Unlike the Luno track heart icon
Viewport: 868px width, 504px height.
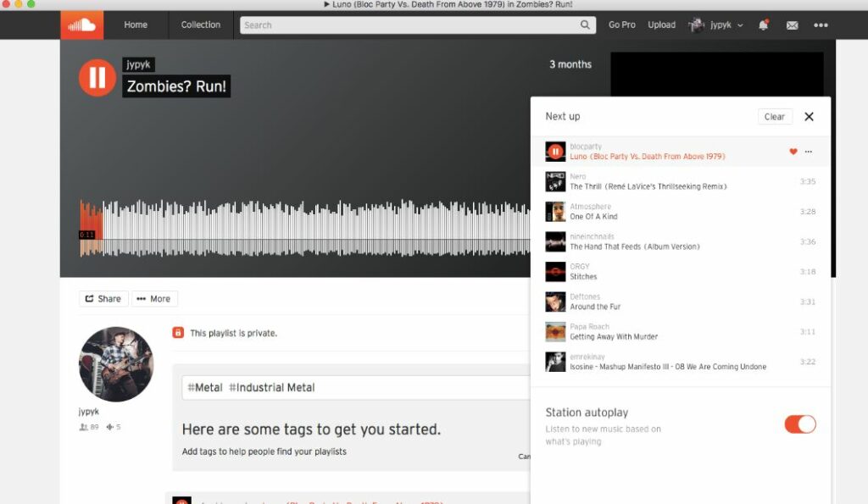click(x=793, y=152)
